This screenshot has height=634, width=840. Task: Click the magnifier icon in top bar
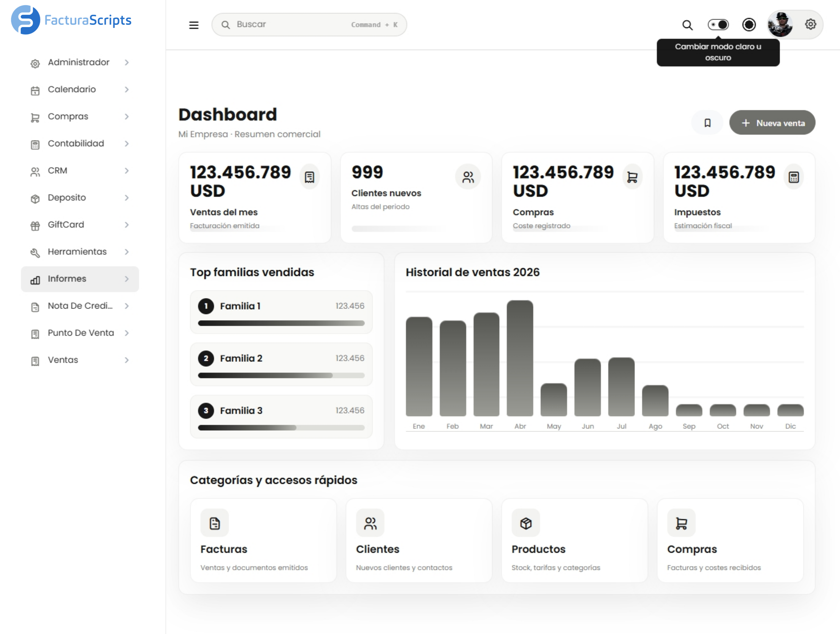[687, 25]
